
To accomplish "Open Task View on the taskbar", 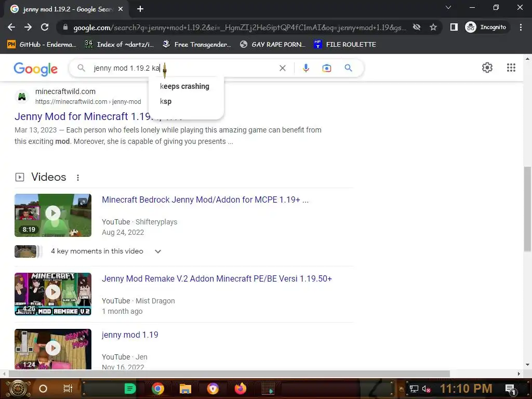I will (x=68, y=389).
